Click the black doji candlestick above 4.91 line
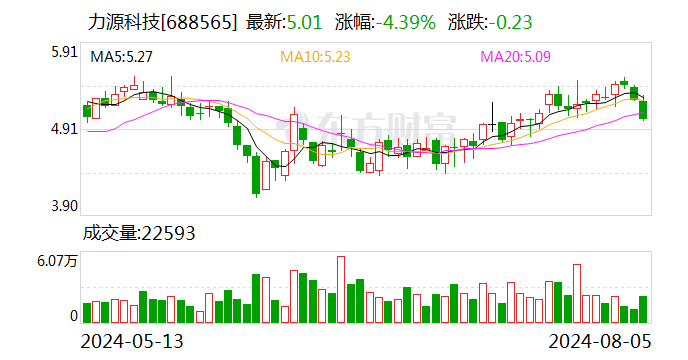688x360 pixels. coord(493,117)
